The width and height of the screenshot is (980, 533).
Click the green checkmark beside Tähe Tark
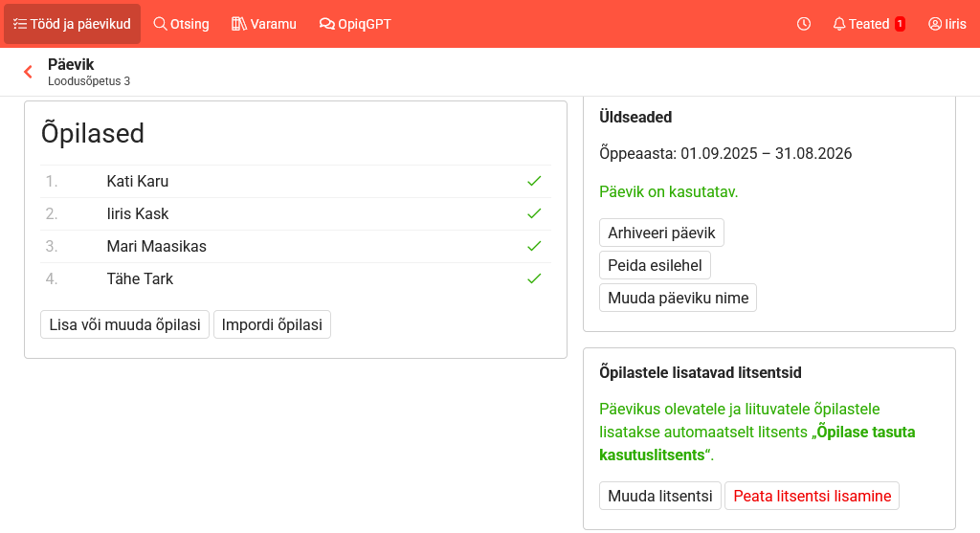[534, 278]
